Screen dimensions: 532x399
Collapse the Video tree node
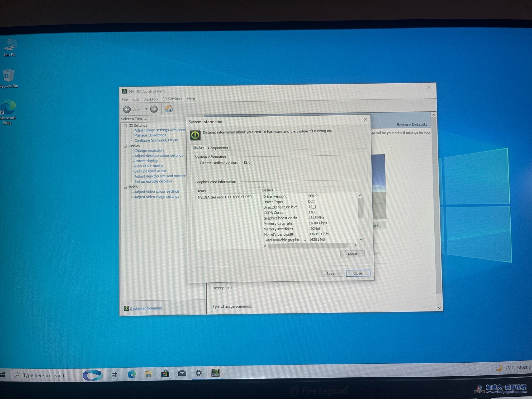[126, 187]
